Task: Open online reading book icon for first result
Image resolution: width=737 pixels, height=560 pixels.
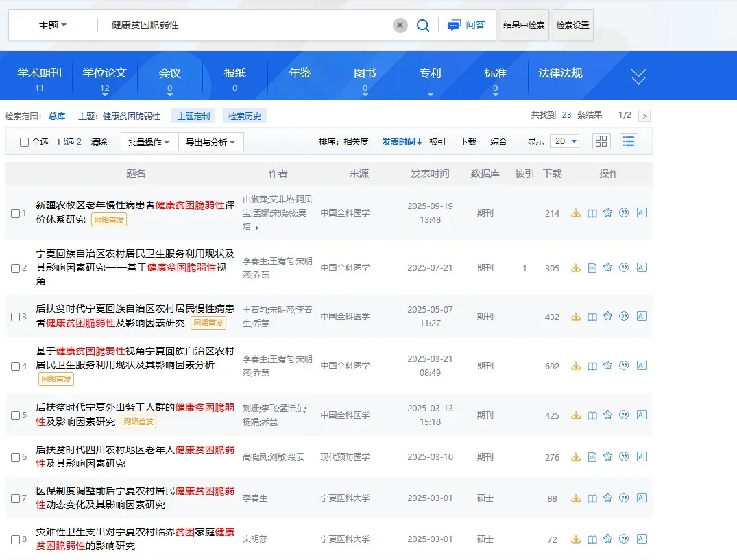Action: [x=592, y=213]
